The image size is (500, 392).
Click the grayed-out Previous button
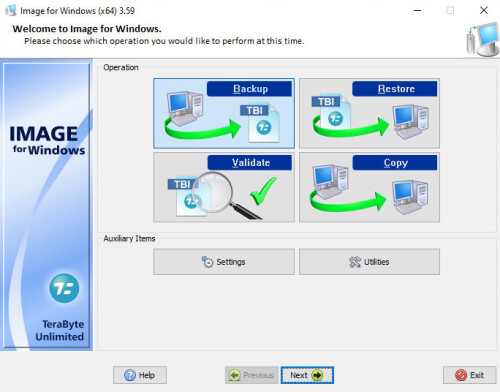(x=252, y=375)
